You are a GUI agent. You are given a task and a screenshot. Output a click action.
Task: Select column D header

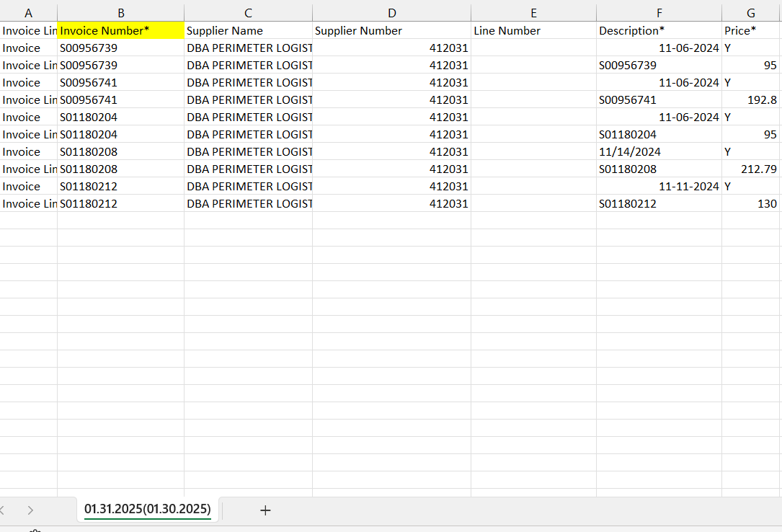392,13
